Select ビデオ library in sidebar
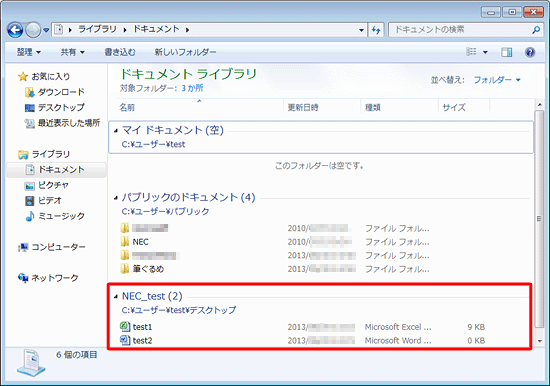This screenshot has height=386, width=550. [x=49, y=200]
